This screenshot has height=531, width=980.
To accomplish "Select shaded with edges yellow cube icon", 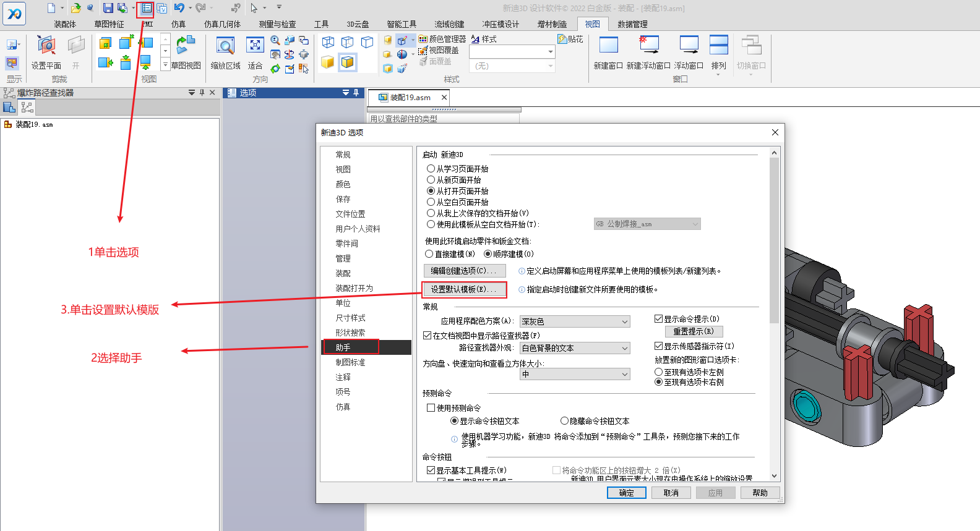I will [348, 62].
